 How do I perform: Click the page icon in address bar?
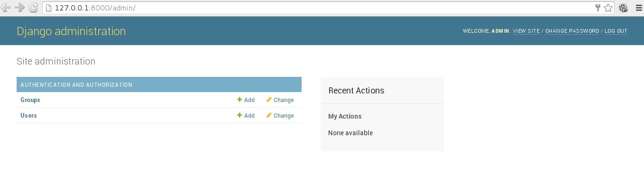tap(48, 8)
